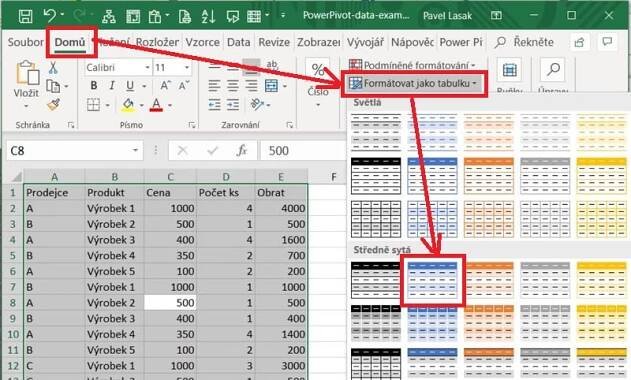Click the formula bar showing 500

pyautogui.click(x=303, y=151)
